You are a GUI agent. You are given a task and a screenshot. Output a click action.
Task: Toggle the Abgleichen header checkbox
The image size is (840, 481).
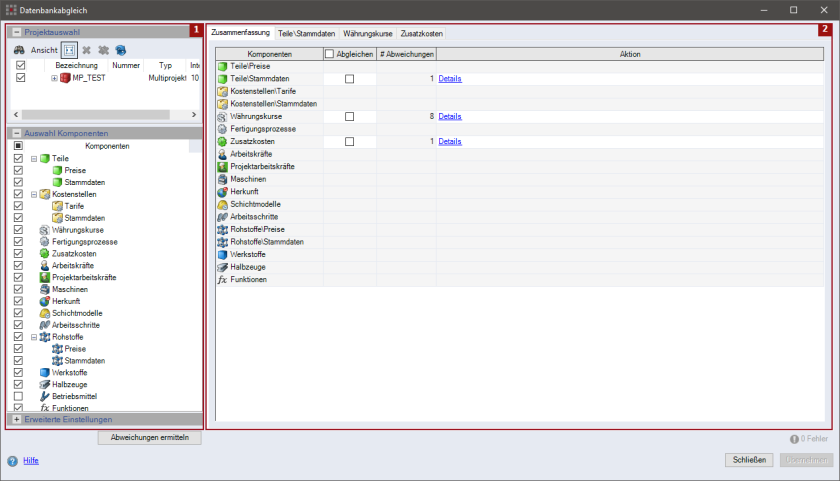pyautogui.click(x=329, y=54)
